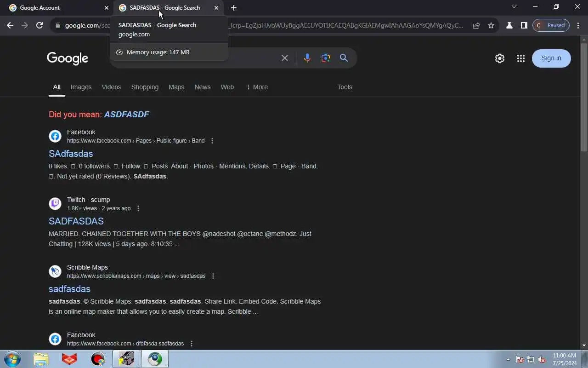
Task: Close the SADFASDAS Google Search tab
Action: (216, 8)
